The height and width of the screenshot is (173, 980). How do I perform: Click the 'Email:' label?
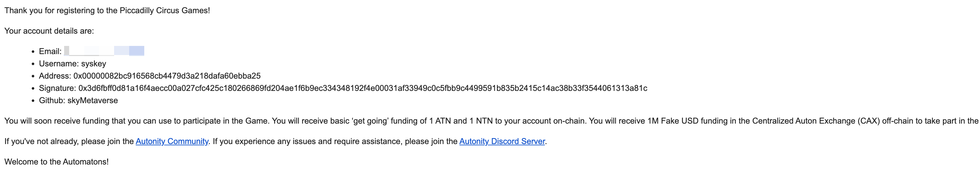pos(50,52)
